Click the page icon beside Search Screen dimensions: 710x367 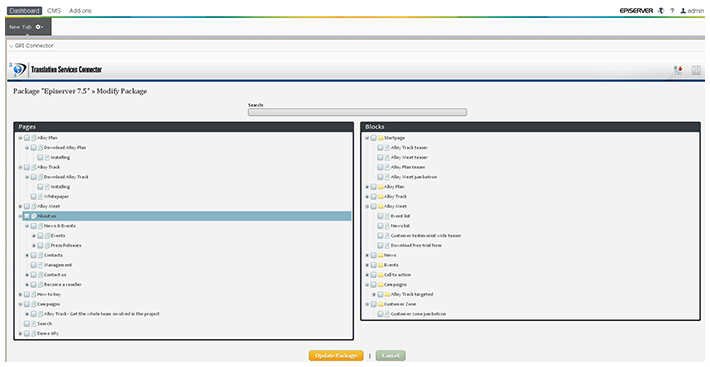34,324
